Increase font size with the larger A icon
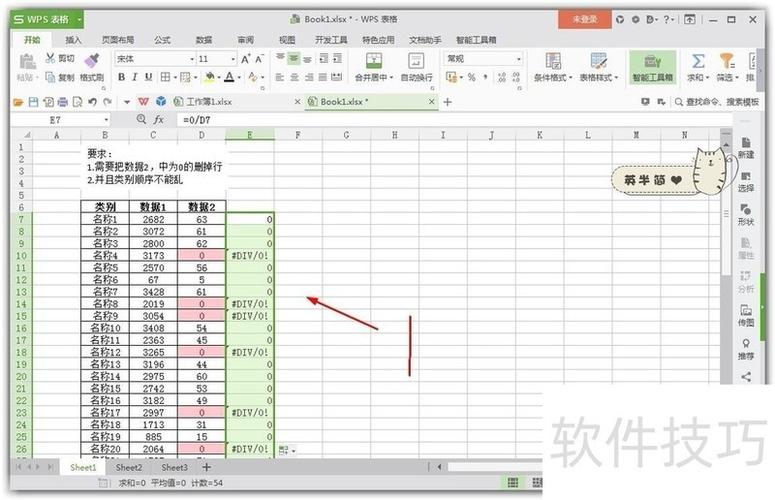 coord(246,59)
